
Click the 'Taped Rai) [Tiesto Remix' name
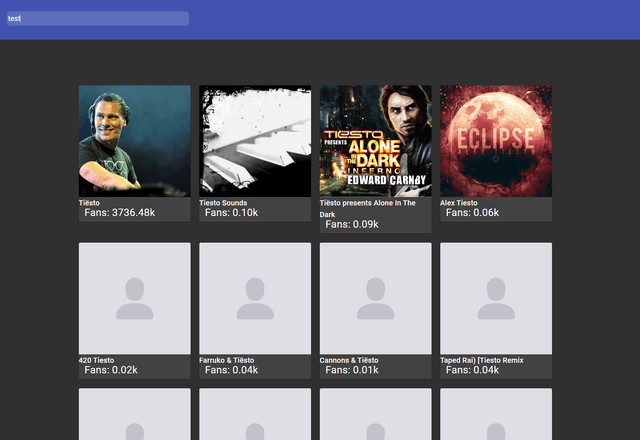[482, 360]
